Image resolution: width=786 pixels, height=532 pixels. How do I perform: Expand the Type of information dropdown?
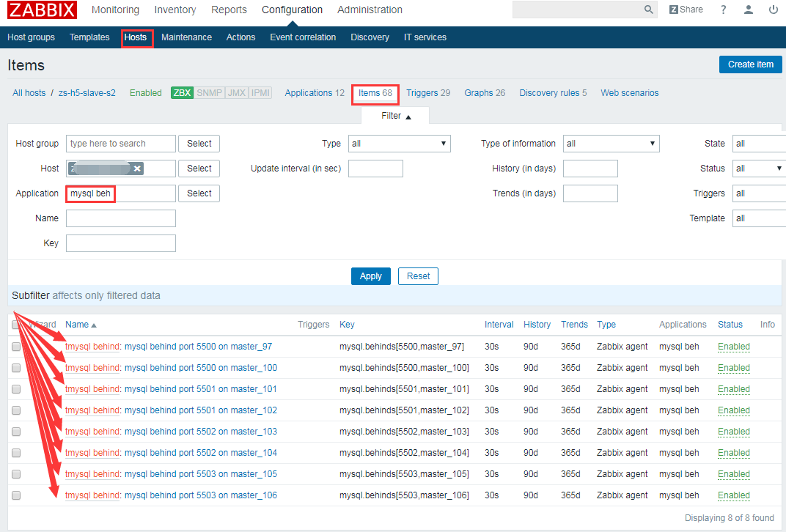click(611, 144)
